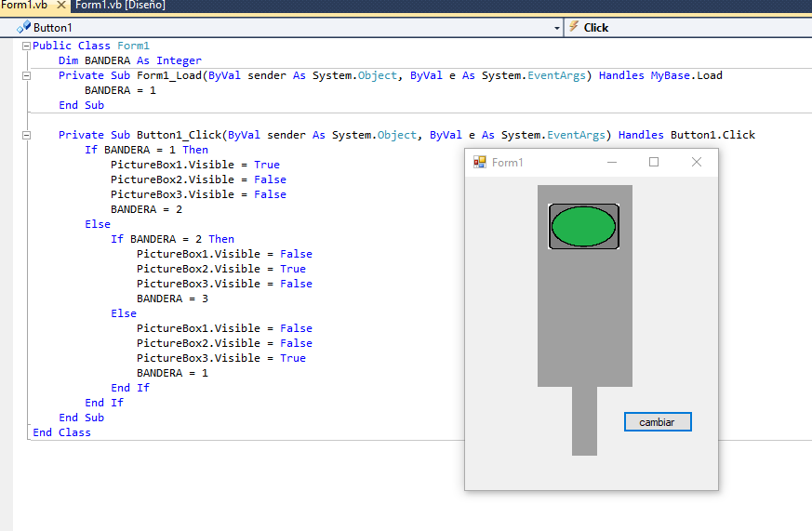Click the lightning bolt event icon

point(573,26)
